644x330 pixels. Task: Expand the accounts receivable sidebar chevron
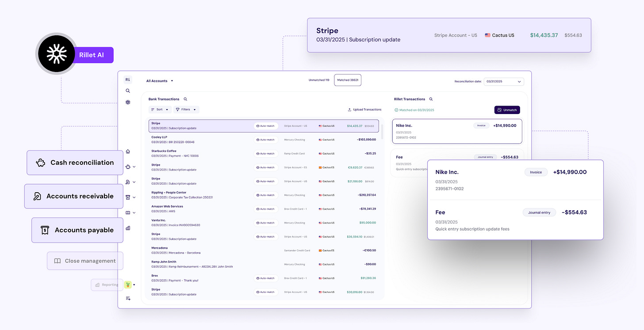coord(134,182)
